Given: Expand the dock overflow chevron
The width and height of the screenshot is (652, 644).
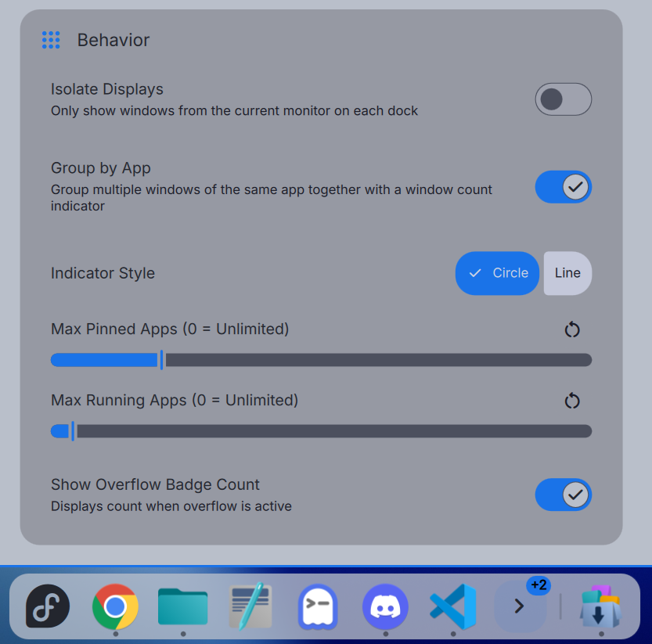Looking at the screenshot, I should click(519, 606).
